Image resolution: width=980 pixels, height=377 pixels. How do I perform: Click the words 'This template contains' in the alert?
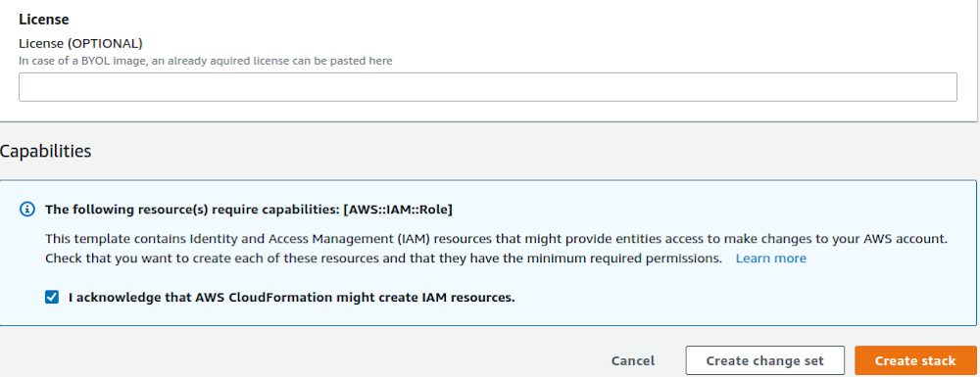(103, 239)
